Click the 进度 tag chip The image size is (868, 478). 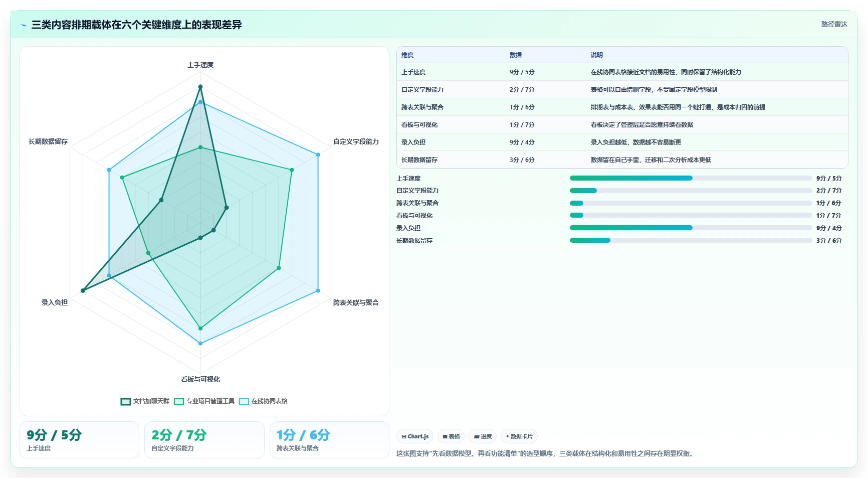(x=483, y=436)
